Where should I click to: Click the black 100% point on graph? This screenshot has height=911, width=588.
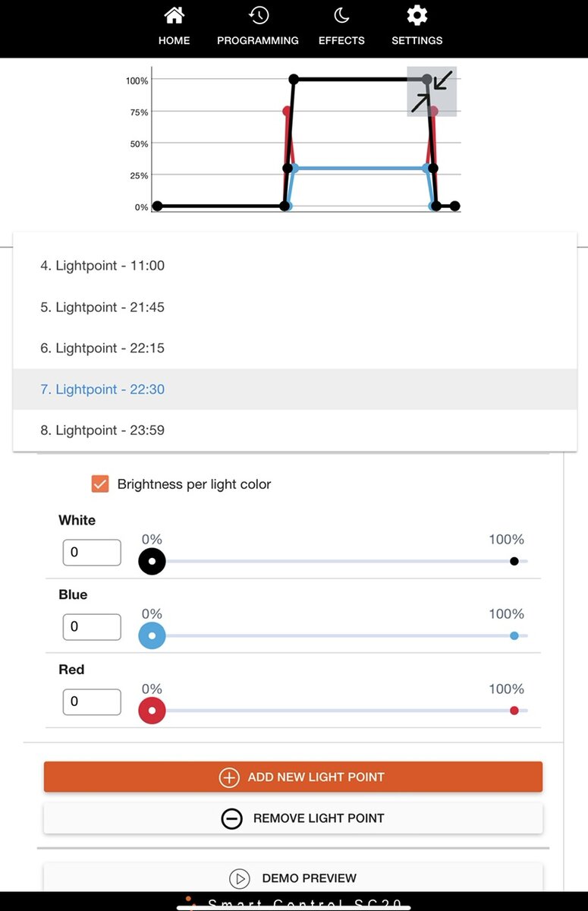coord(294,79)
